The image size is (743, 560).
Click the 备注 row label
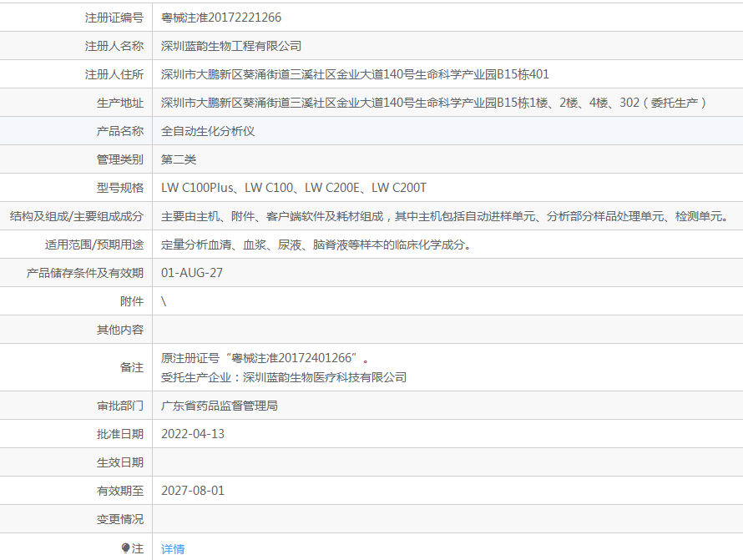point(132,368)
